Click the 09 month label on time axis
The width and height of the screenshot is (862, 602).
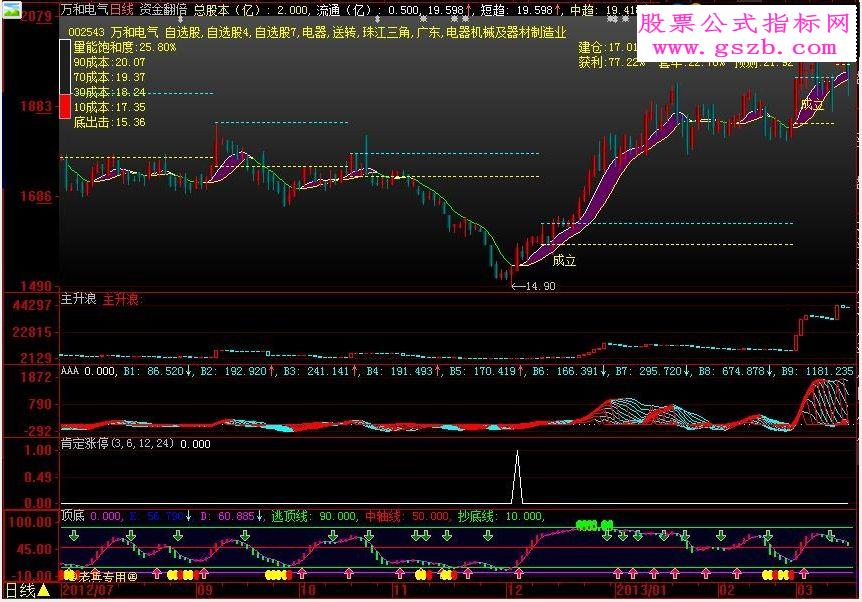click(205, 590)
